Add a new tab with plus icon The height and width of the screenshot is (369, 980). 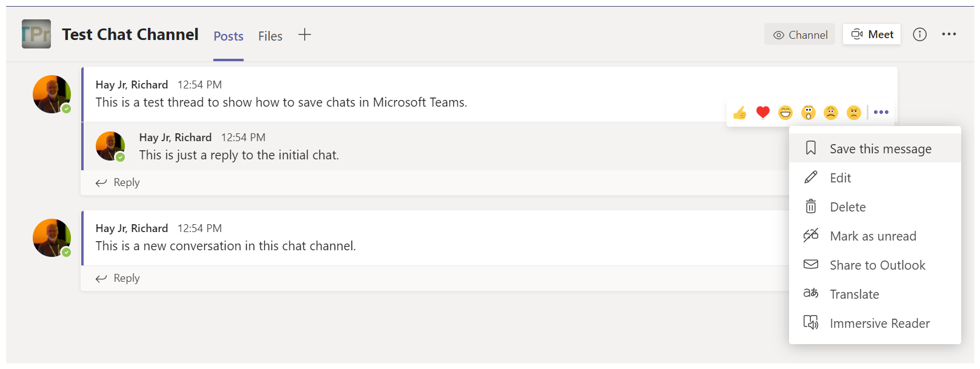304,35
